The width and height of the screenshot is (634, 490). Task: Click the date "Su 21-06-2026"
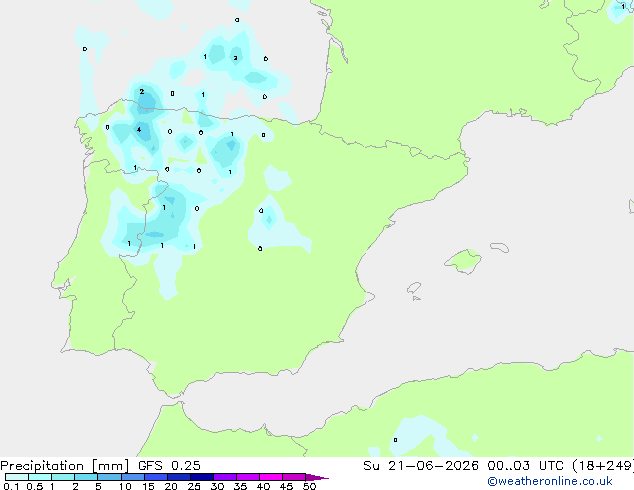pyautogui.click(x=421, y=466)
